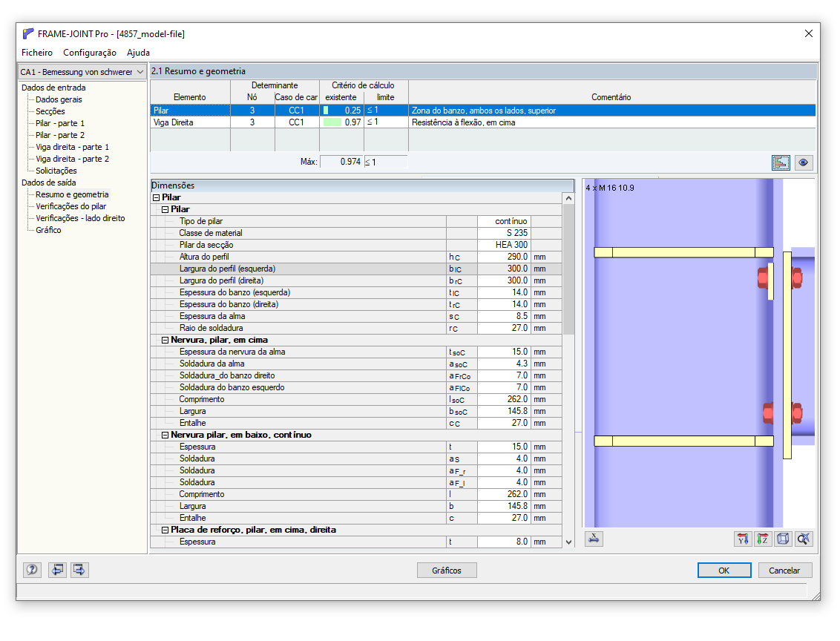The image size is (840, 641).
Task: Collapse Placa de reforço, pilar group
Action: [165, 530]
